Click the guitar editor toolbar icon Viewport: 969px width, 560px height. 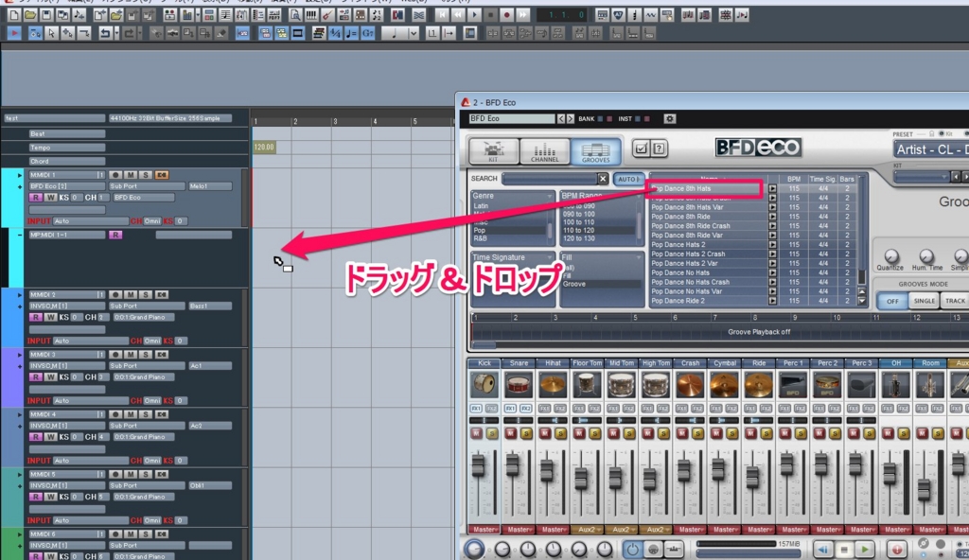point(328,15)
